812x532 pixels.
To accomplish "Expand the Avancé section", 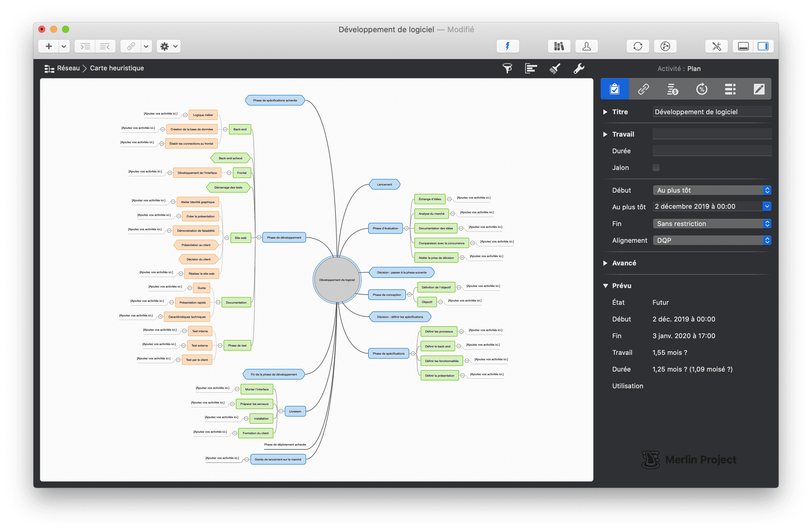I will click(x=605, y=263).
